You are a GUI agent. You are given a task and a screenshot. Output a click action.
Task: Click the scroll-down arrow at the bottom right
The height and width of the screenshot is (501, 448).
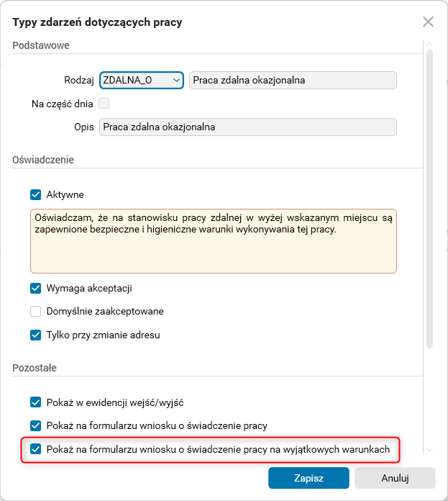click(x=430, y=450)
